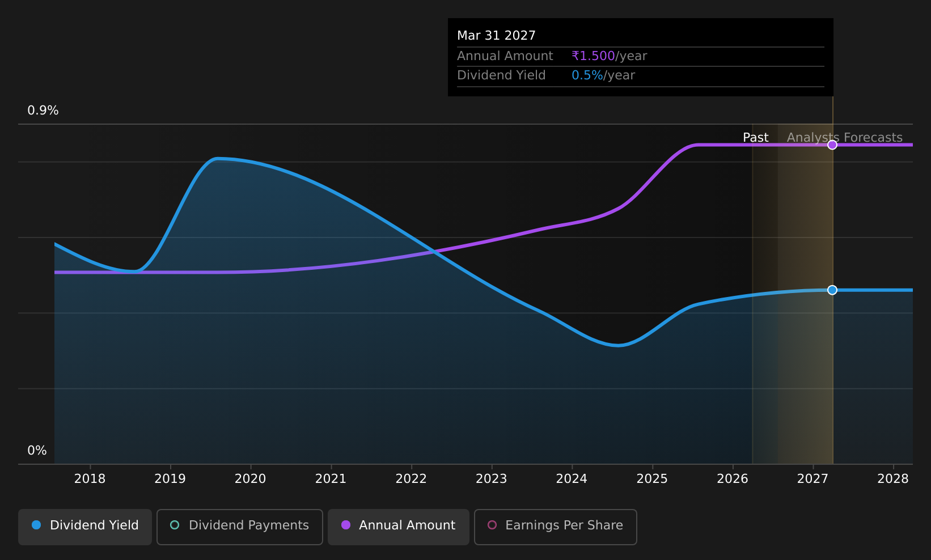
Task: Click the 2028 x-axis label
Action: click(893, 479)
